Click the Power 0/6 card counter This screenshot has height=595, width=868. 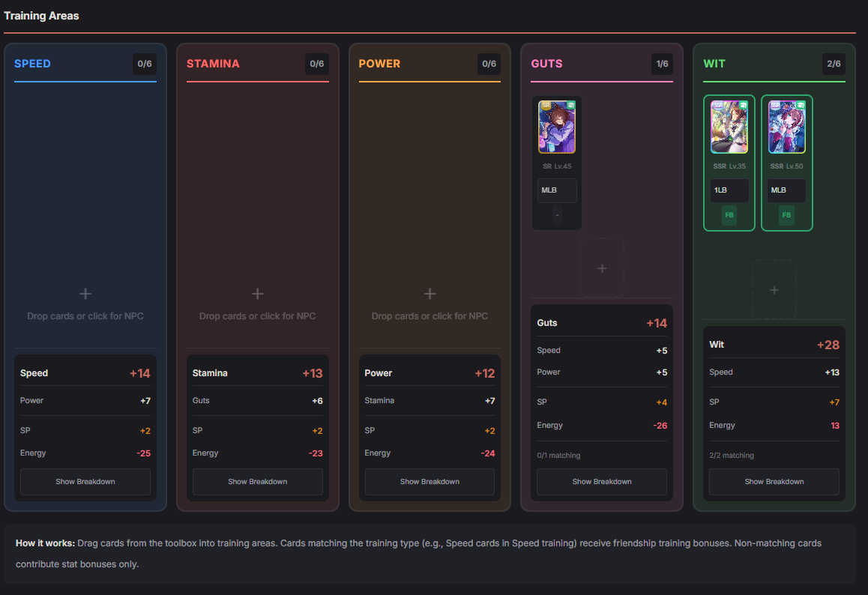click(489, 64)
